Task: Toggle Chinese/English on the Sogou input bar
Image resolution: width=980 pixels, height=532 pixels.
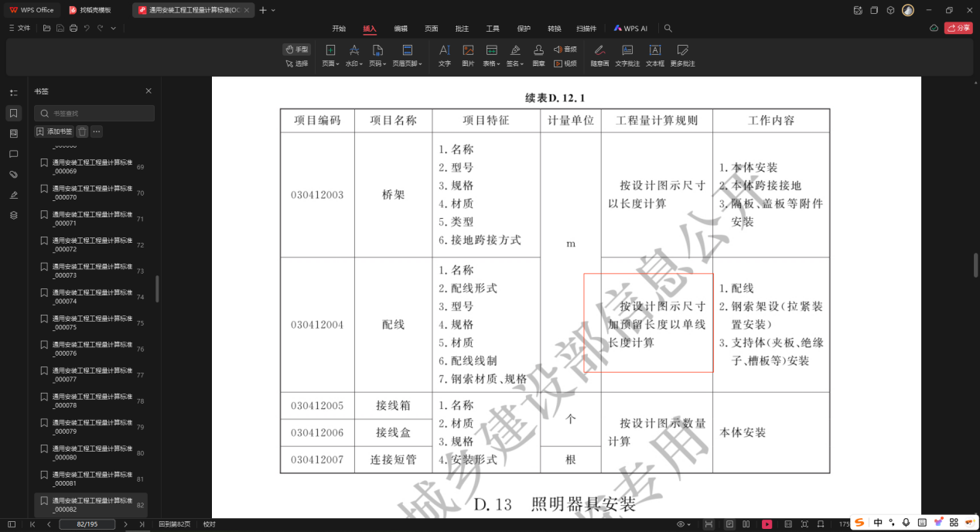Action: (x=878, y=523)
